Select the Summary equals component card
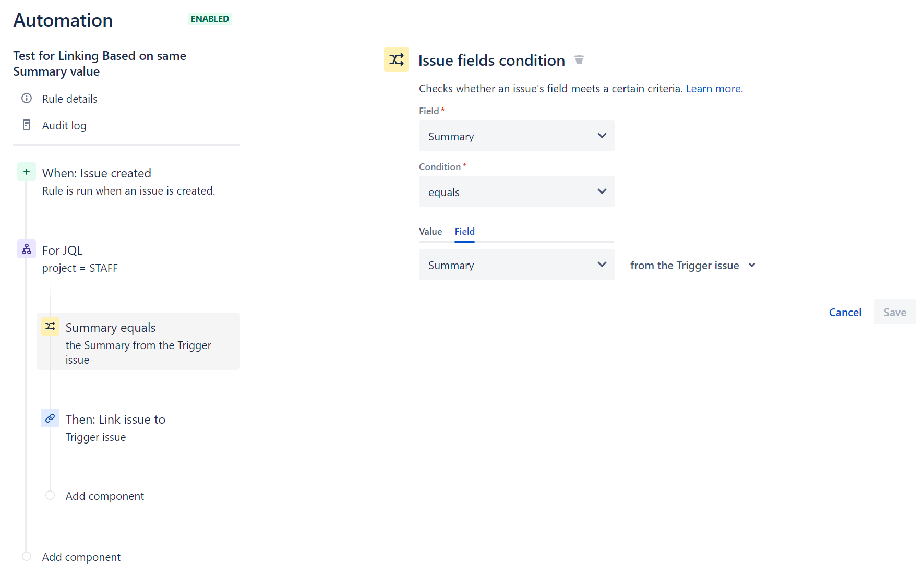This screenshot has width=924, height=575. click(x=138, y=341)
